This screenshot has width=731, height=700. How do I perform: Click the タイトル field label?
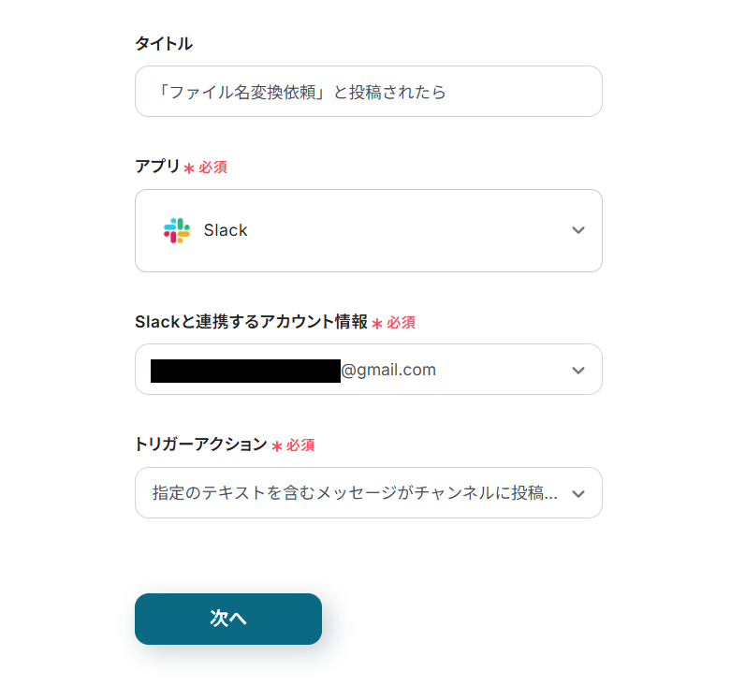pyautogui.click(x=164, y=43)
